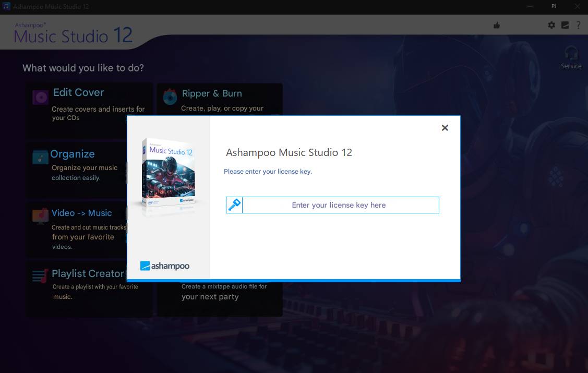Viewport: 588px width, 373px height.
Task: Click the thumbs-up like icon
Action: coord(497,25)
